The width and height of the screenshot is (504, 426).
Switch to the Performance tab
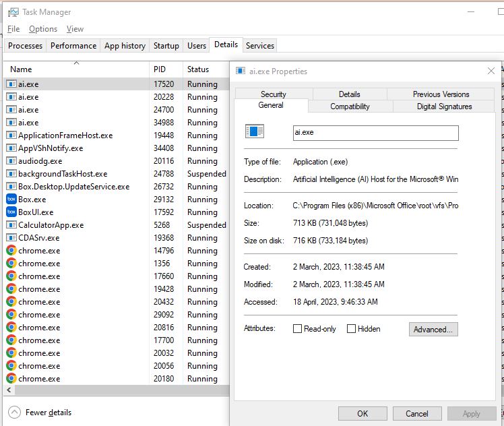point(73,46)
